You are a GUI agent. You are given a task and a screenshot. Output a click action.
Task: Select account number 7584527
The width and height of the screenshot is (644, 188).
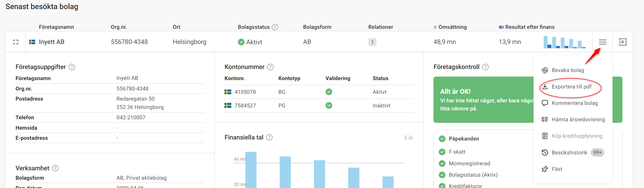click(x=245, y=106)
